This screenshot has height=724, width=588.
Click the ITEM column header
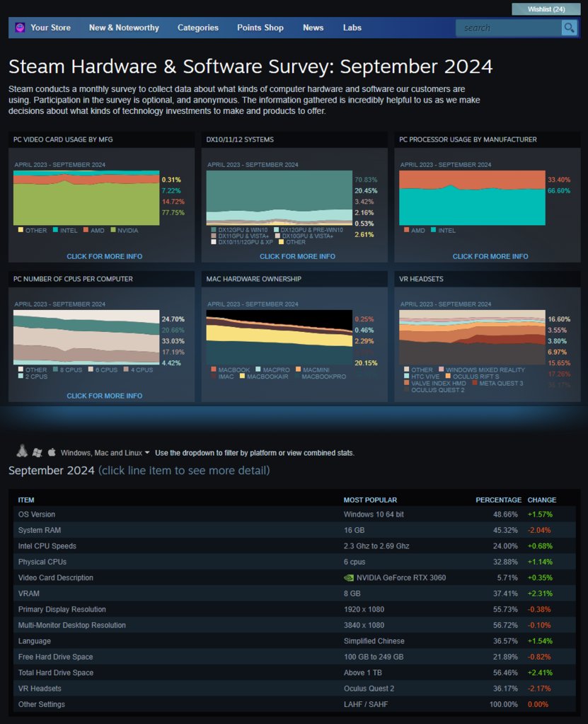pyautogui.click(x=26, y=500)
